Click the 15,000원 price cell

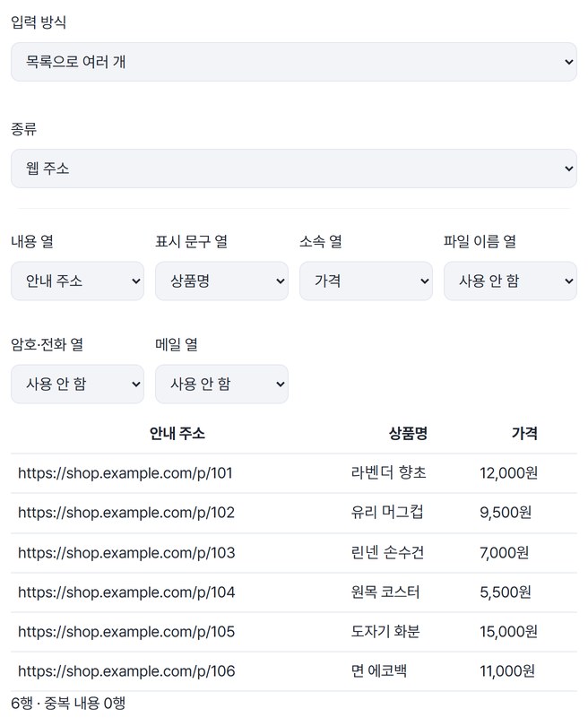coord(508,632)
